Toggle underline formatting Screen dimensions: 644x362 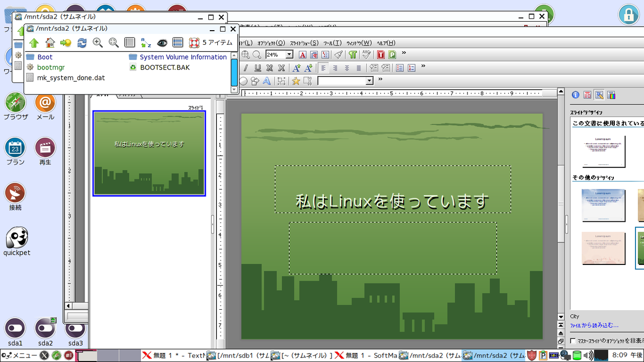coord(258,68)
